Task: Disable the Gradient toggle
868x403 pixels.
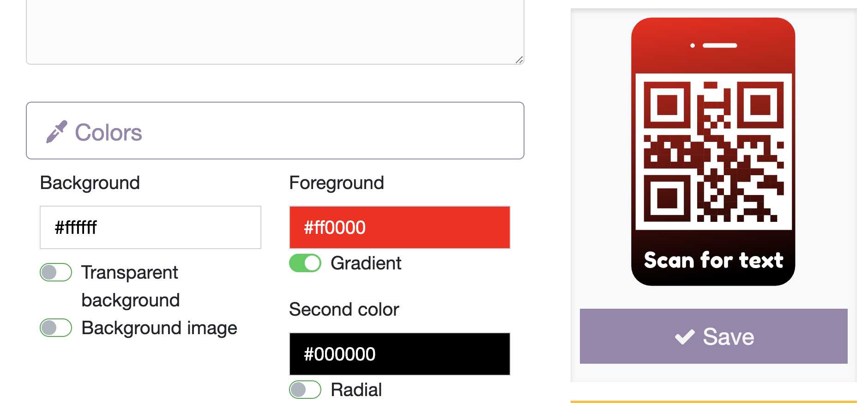Action: coord(305,263)
